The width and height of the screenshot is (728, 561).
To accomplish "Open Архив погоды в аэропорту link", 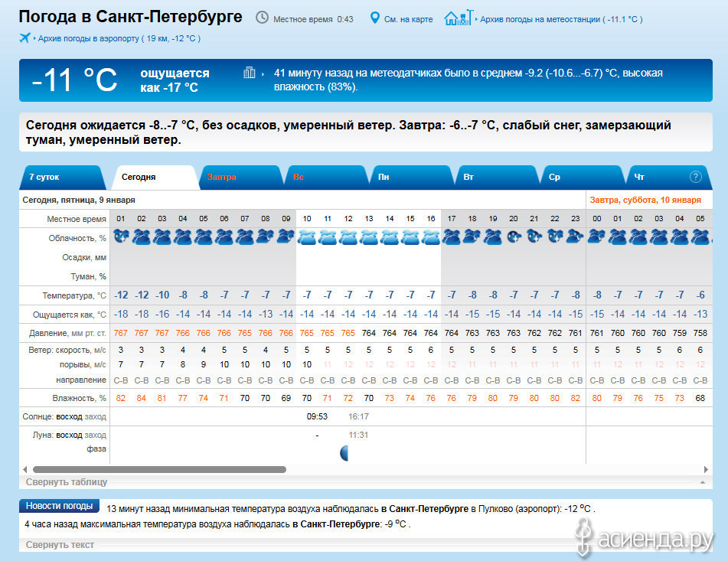I will 116,38.
